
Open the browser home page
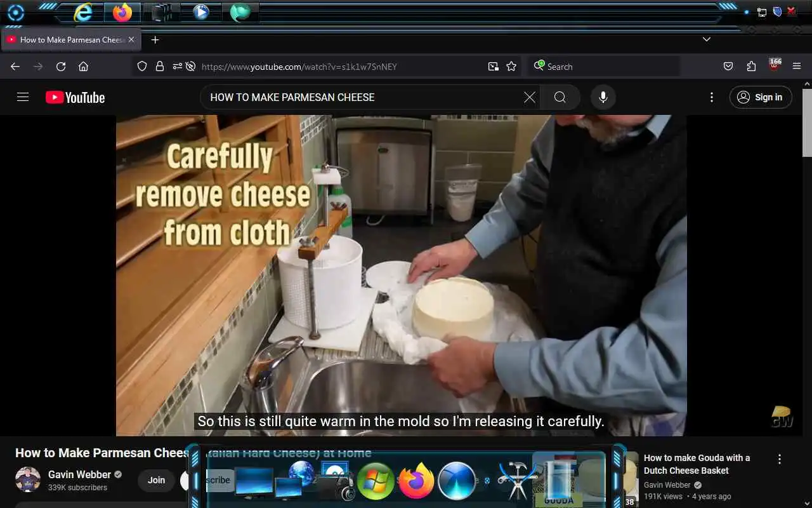click(x=83, y=67)
